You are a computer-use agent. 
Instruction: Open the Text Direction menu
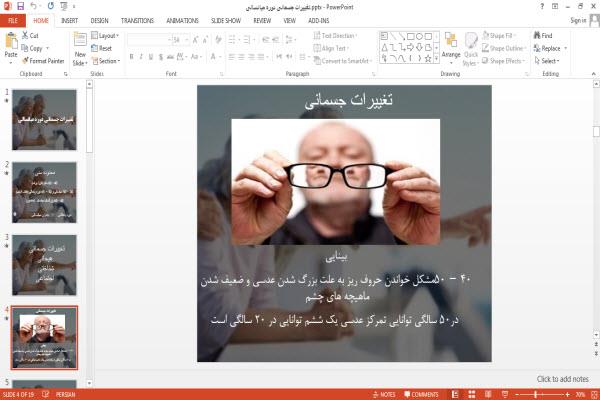click(335, 36)
